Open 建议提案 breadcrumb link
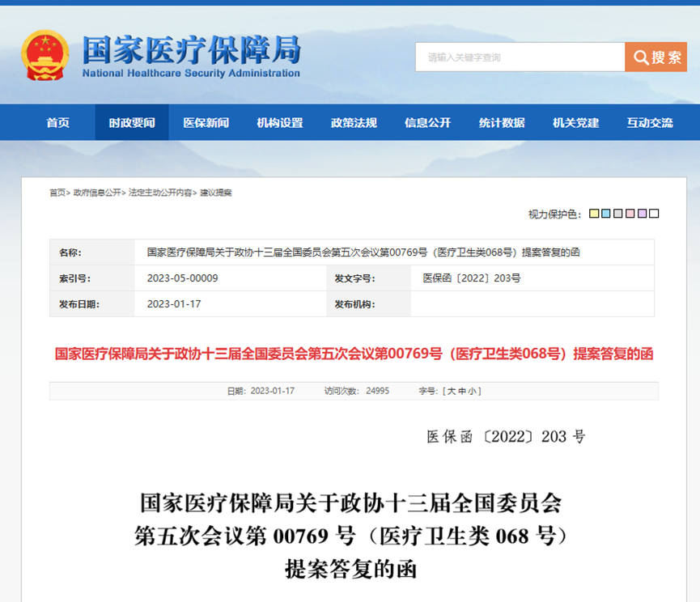This screenshot has height=602, width=700. pos(215,193)
